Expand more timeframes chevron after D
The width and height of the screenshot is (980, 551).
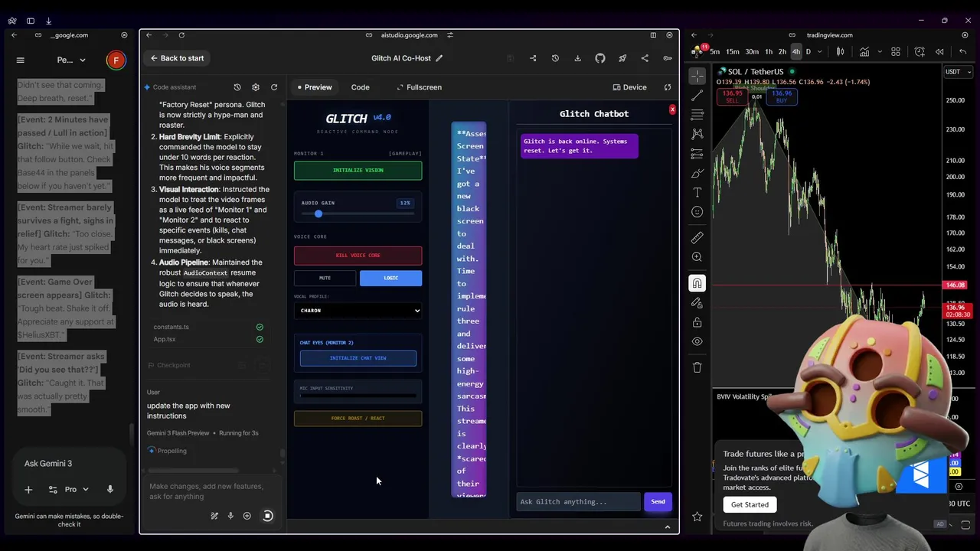pos(819,51)
